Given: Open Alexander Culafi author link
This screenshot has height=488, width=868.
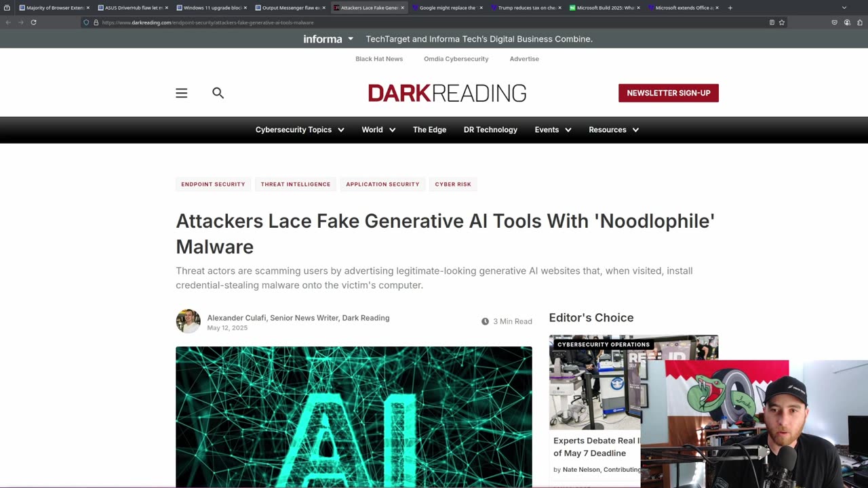Looking at the screenshot, I should 237,318.
